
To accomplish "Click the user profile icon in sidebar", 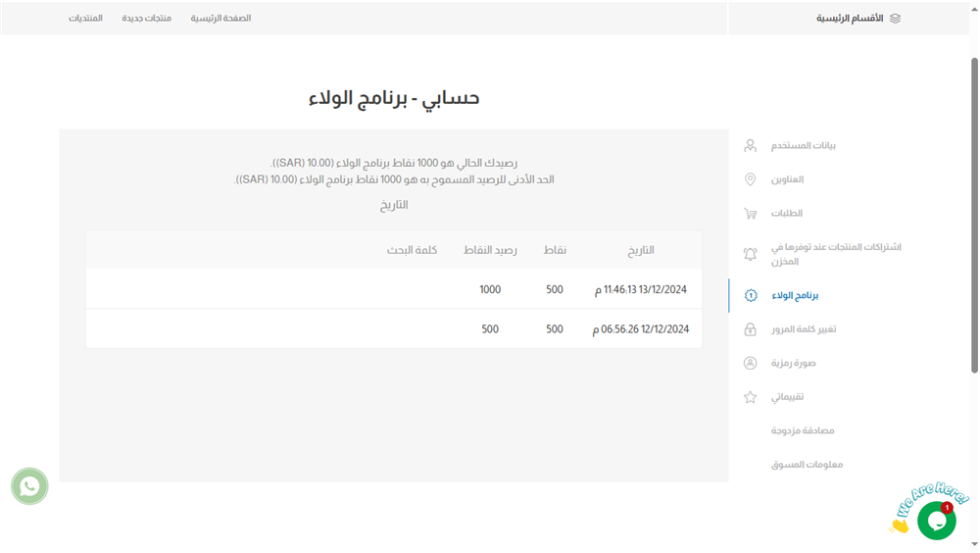I will tap(750, 146).
